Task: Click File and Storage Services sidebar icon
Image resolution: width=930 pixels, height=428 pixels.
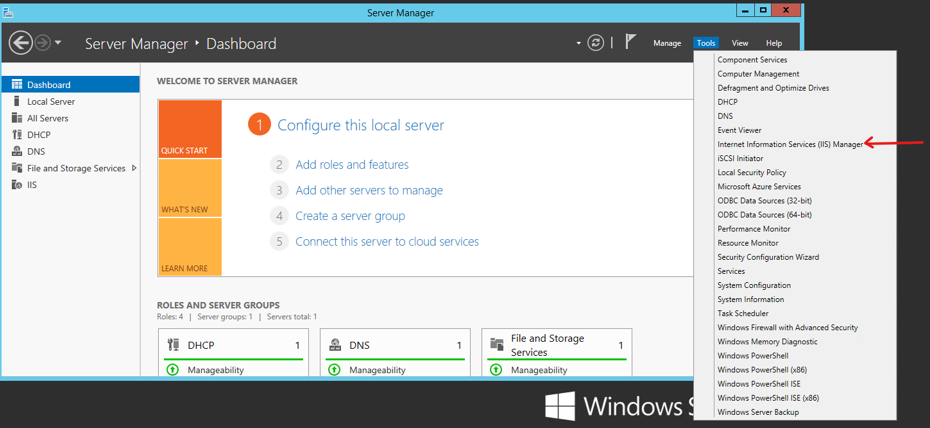Action: tap(17, 168)
